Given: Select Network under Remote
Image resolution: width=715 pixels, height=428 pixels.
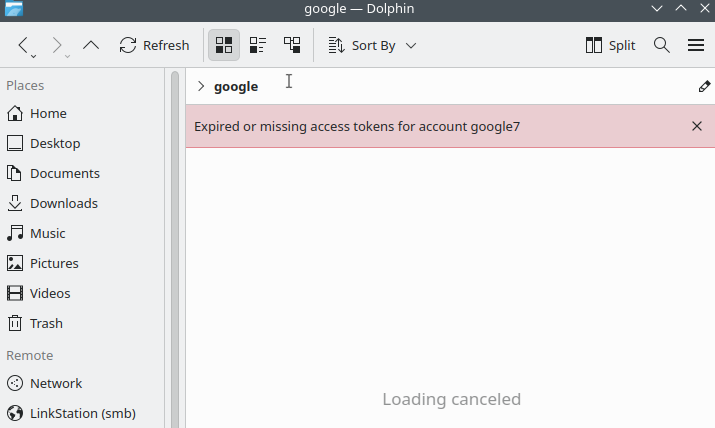Looking at the screenshot, I should [56, 383].
